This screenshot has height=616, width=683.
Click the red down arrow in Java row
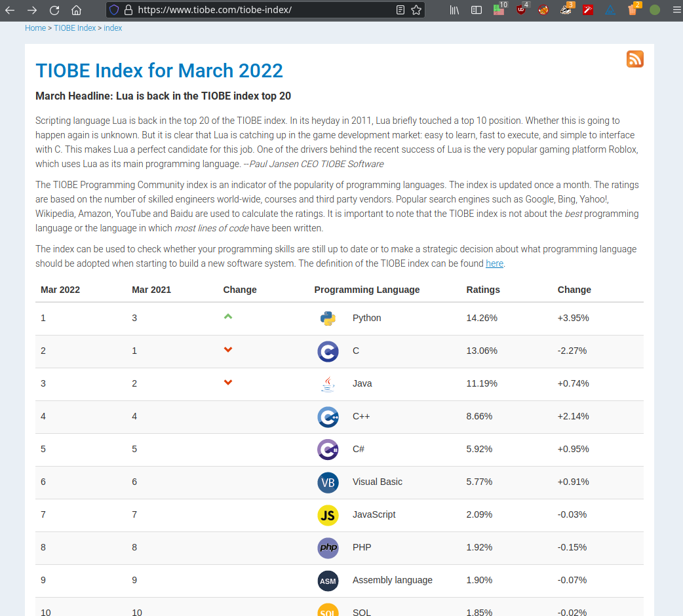pos(228,382)
